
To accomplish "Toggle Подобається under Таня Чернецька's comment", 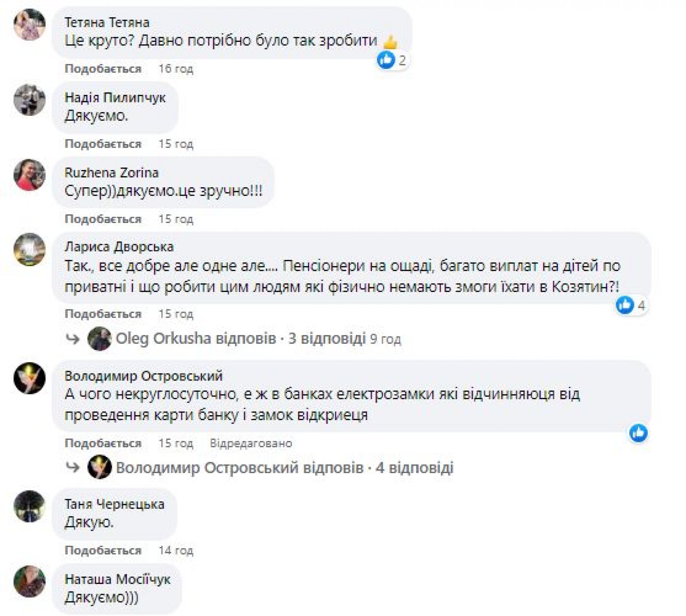I will (x=103, y=550).
